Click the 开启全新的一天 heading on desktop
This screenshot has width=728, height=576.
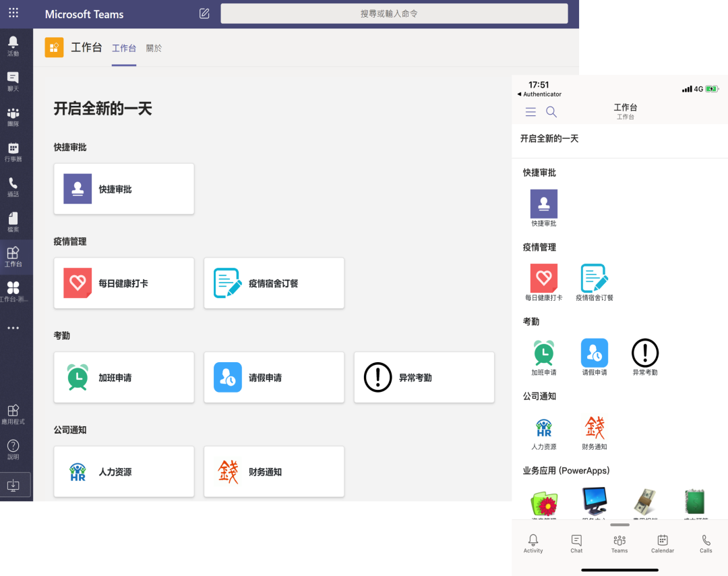[102, 109]
